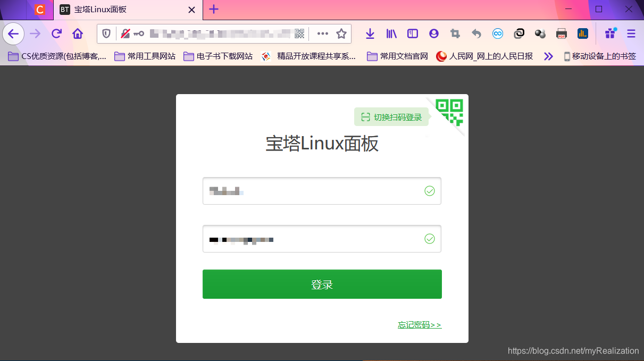Open 常用文档官网 bookmark folder
This screenshot has width=644, height=361.
(x=397, y=56)
